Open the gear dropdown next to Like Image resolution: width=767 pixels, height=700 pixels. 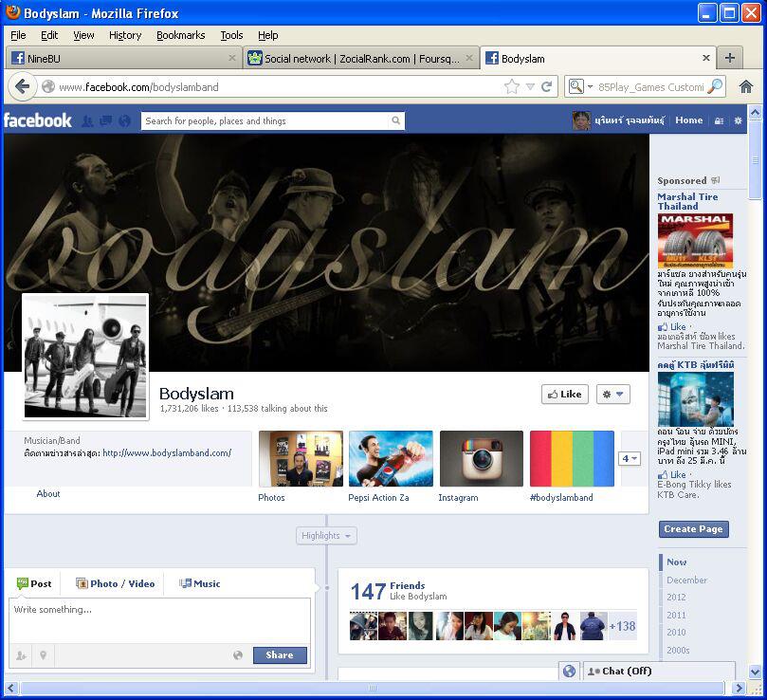pyautogui.click(x=612, y=395)
